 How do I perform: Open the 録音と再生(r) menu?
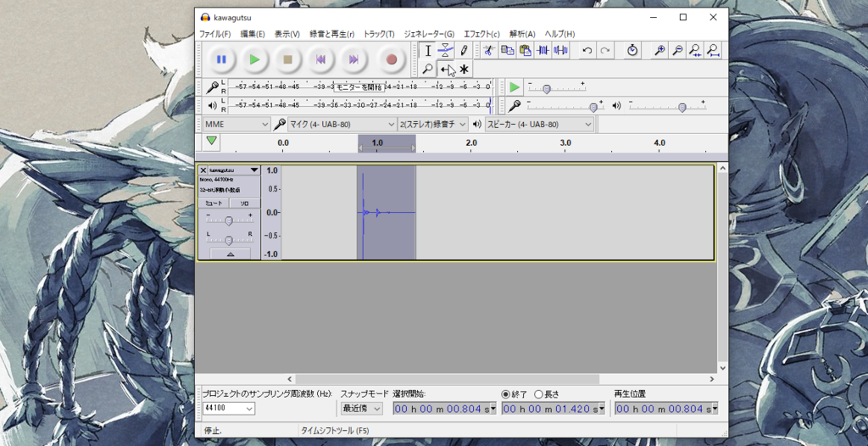(332, 34)
